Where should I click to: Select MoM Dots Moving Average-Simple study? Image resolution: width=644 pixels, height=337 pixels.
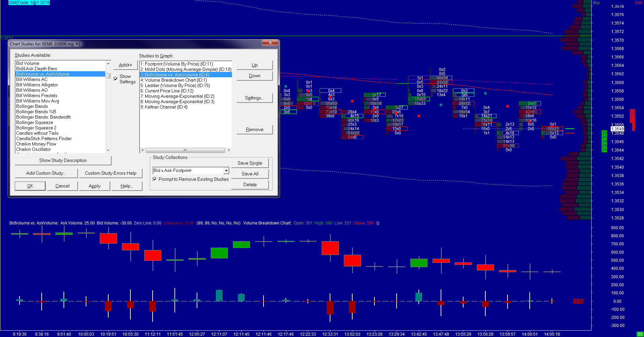[186, 69]
